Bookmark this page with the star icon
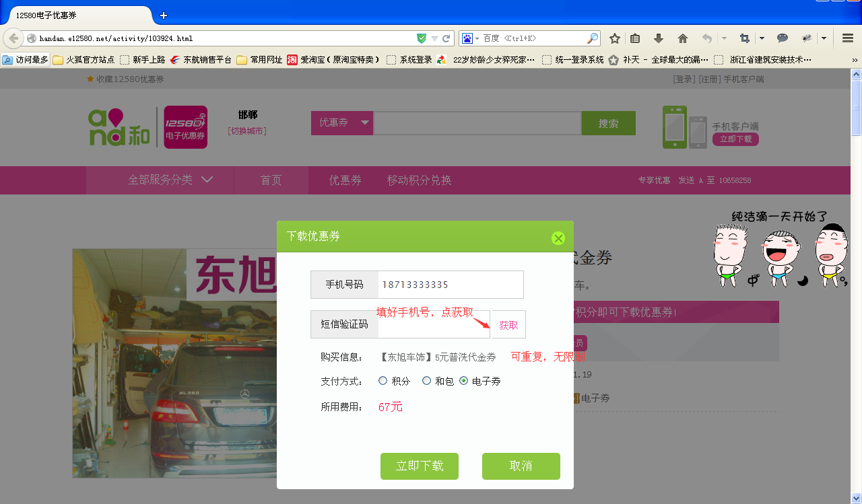 (615, 38)
